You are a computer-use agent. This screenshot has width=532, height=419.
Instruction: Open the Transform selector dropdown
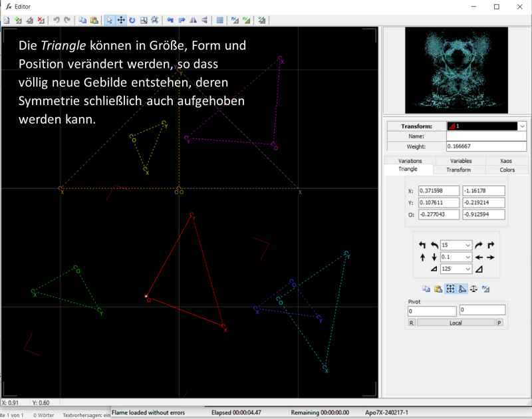click(521, 126)
